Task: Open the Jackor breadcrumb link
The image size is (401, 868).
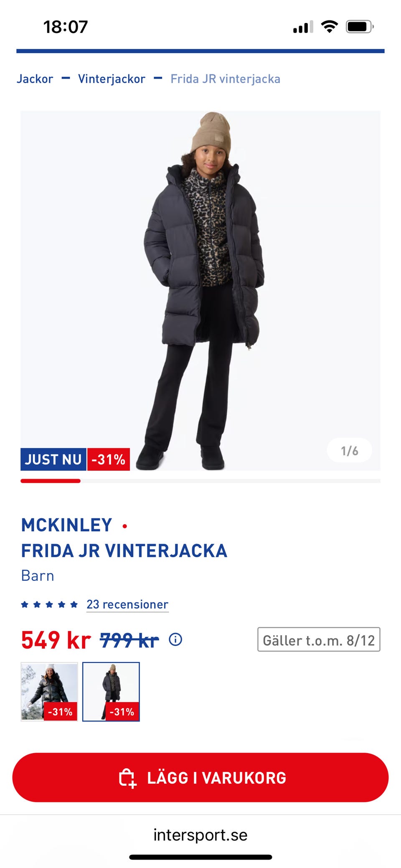Action: click(x=35, y=79)
